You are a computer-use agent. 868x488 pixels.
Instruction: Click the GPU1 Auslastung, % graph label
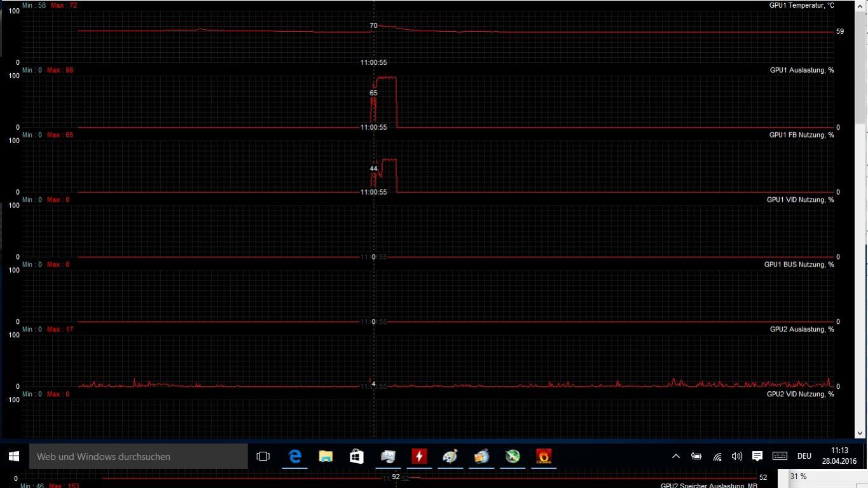[802, 70]
